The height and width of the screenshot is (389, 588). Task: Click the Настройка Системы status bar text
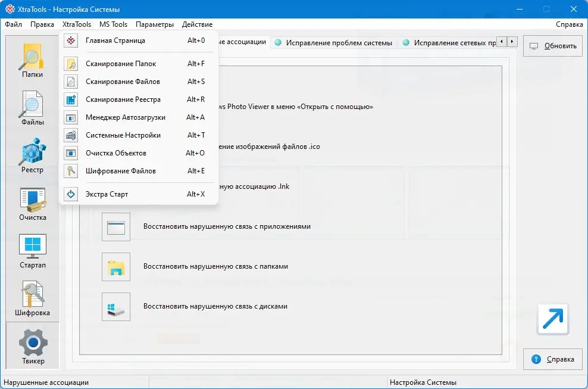click(423, 382)
